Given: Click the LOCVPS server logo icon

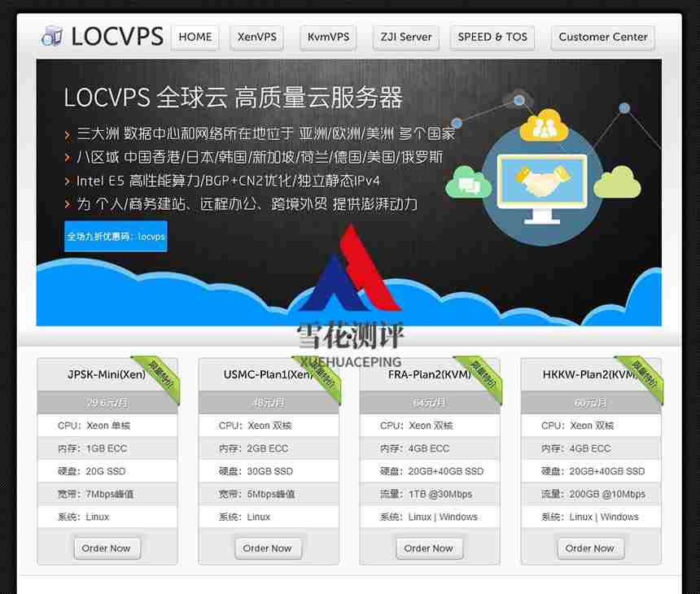Looking at the screenshot, I should click(x=52, y=37).
